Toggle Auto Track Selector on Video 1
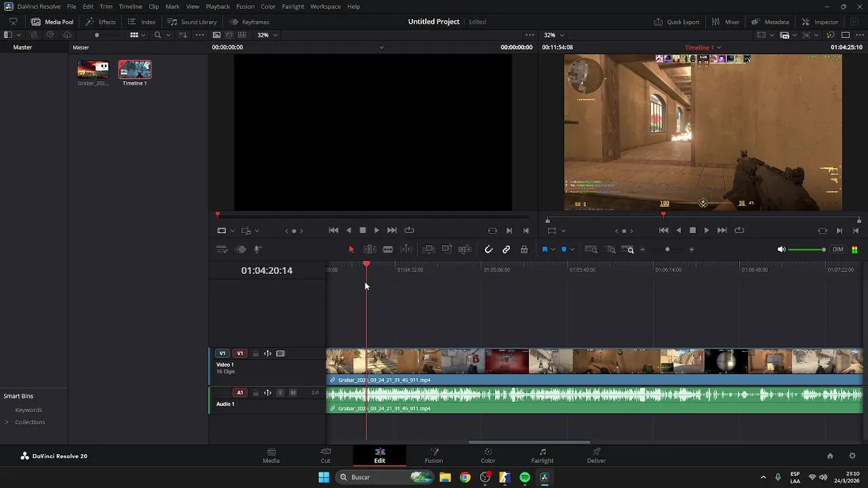Screen dimensions: 868x488 (268, 354)
